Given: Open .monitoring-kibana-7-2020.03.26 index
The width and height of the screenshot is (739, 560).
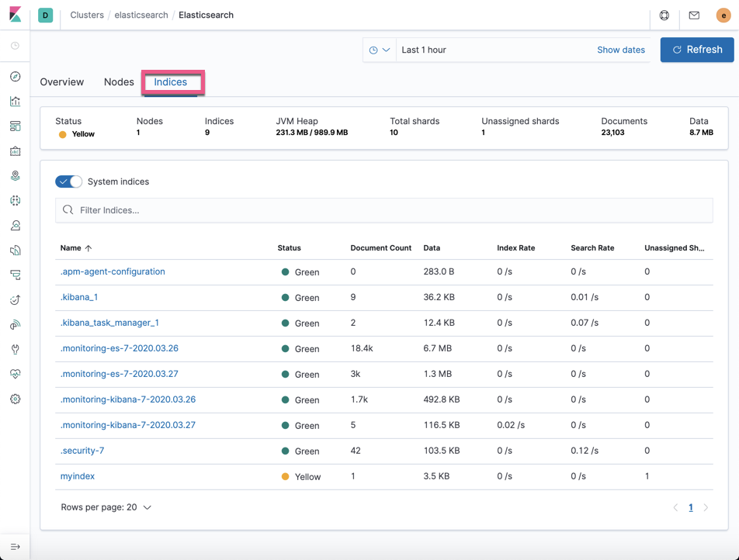Looking at the screenshot, I should pyautogui.click(x=128, y=399).
